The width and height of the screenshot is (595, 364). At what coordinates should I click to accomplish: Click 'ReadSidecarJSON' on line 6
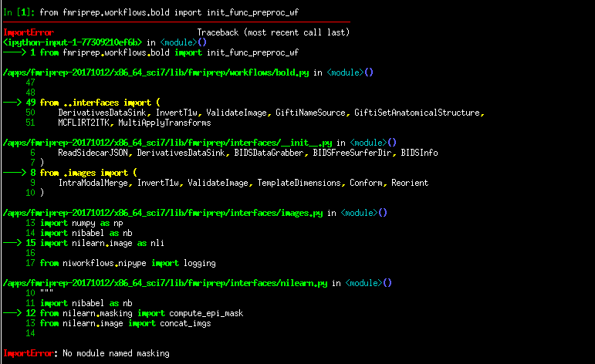(93, 153)
